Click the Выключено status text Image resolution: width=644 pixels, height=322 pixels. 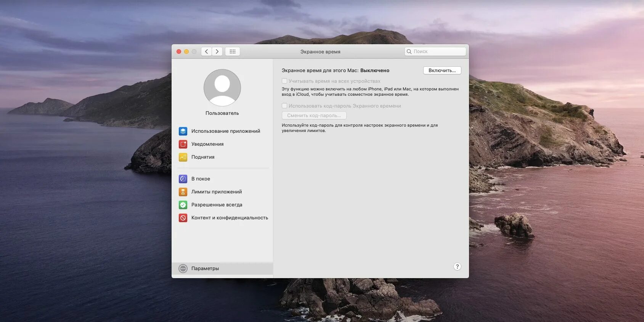coord(375,71)
